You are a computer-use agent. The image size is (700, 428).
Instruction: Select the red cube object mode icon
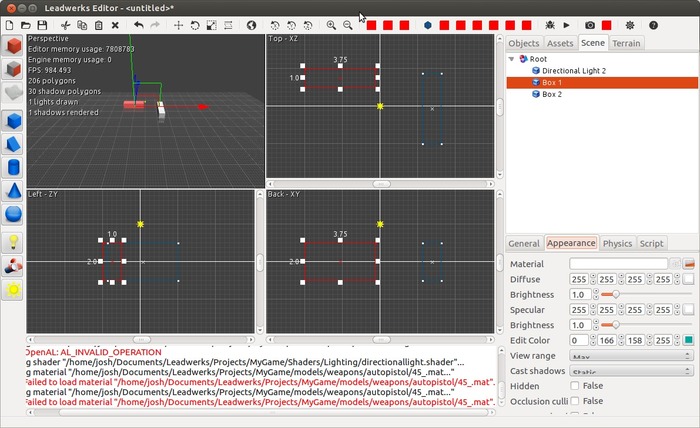click(13, 46)
